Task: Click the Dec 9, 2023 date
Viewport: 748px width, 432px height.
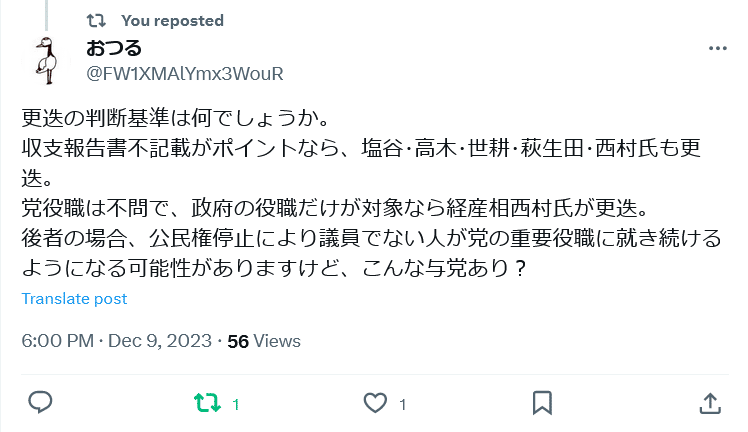Action: [160, 341]
